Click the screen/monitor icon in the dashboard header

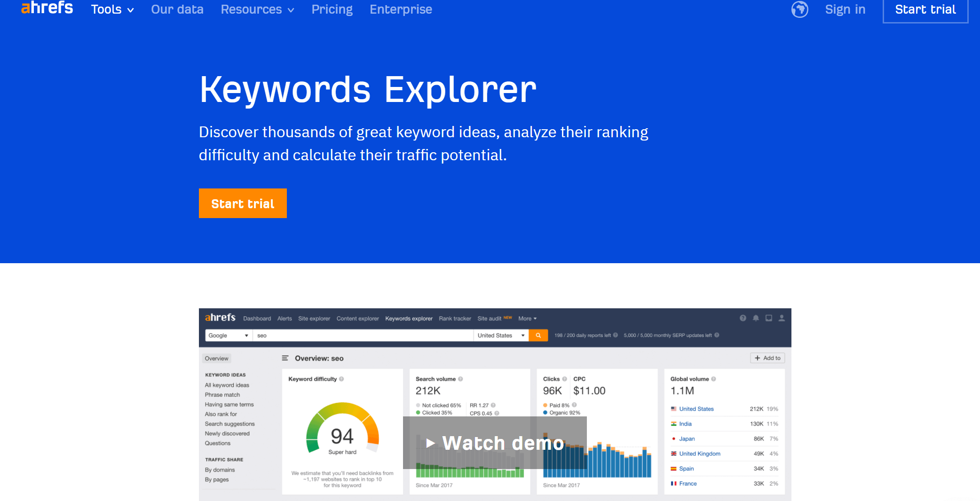click(x=769, y=318)
